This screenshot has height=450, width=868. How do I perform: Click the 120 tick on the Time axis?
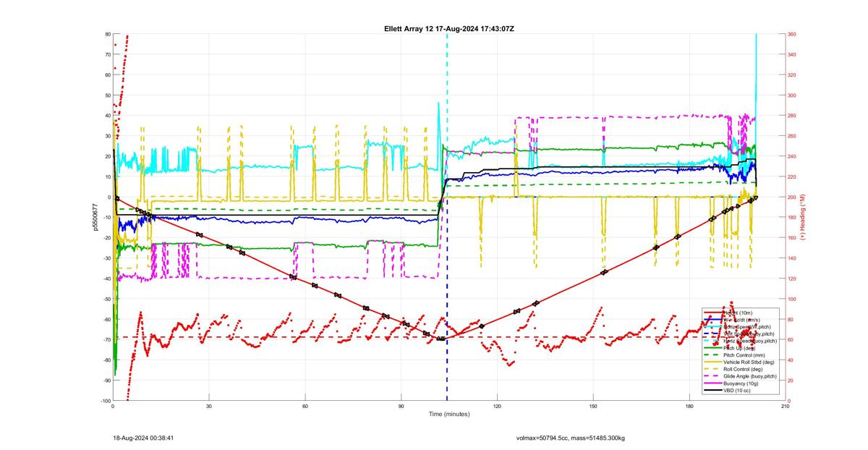(497, 407)
